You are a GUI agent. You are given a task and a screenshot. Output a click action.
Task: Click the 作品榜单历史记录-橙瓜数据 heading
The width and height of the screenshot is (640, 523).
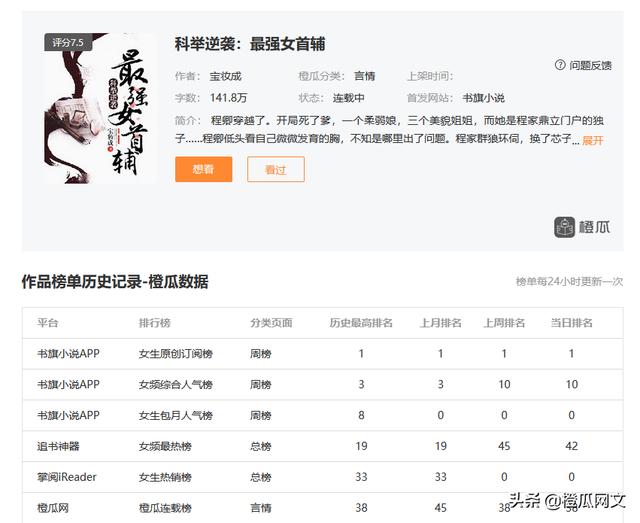(x=115, y=282)
